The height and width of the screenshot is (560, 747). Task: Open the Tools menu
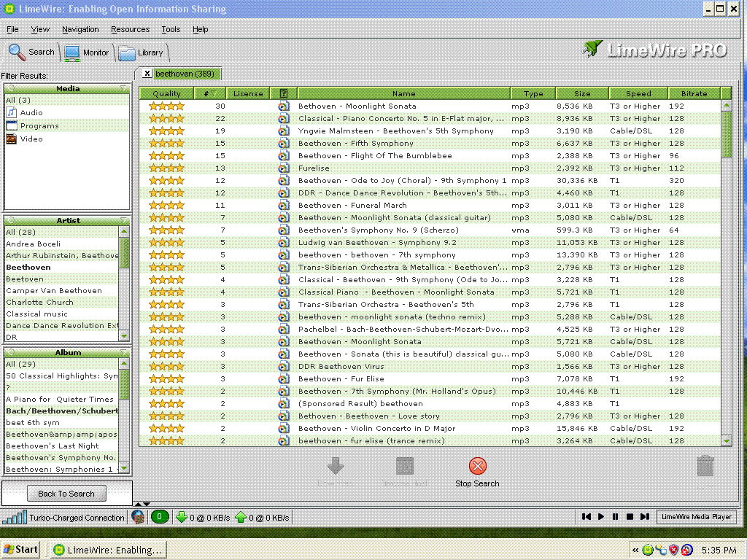coord(171,29)
